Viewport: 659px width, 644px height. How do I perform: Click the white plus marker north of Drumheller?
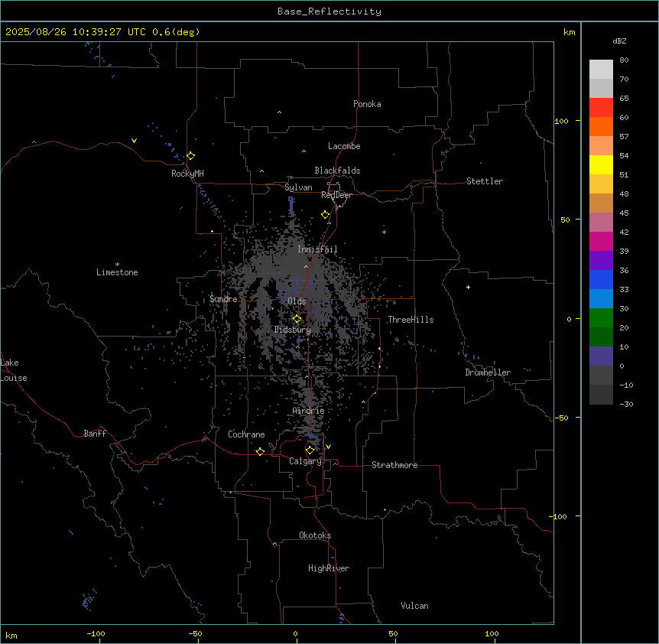[x=468, y=287]
